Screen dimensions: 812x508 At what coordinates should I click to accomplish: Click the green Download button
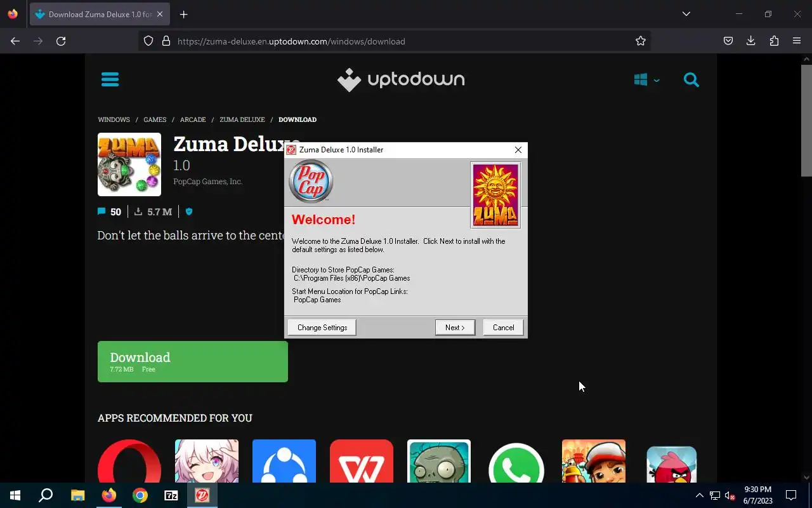coord(193,361)
